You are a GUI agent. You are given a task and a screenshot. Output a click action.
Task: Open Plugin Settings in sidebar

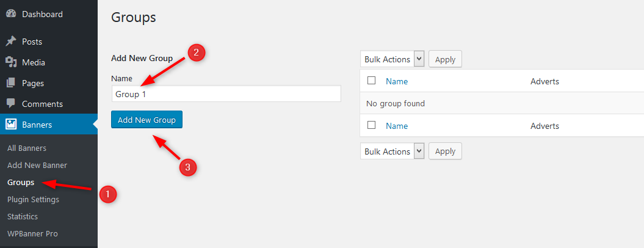click(33, 200)
